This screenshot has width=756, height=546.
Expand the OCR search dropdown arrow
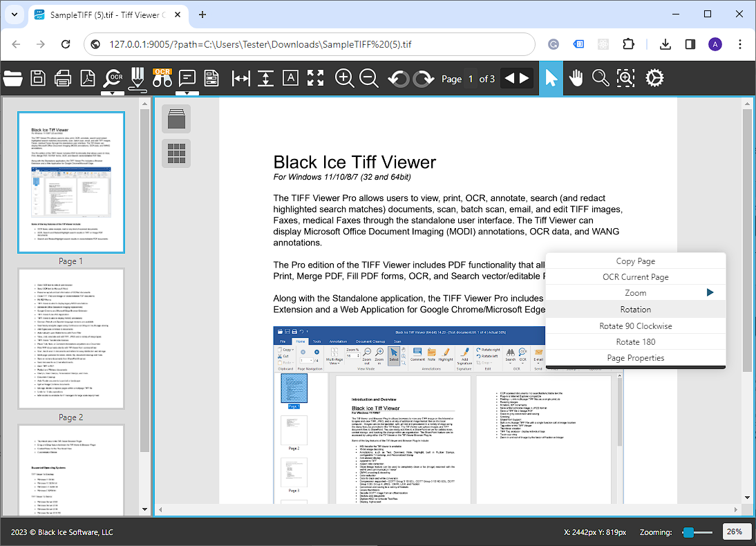pos(113,93)
